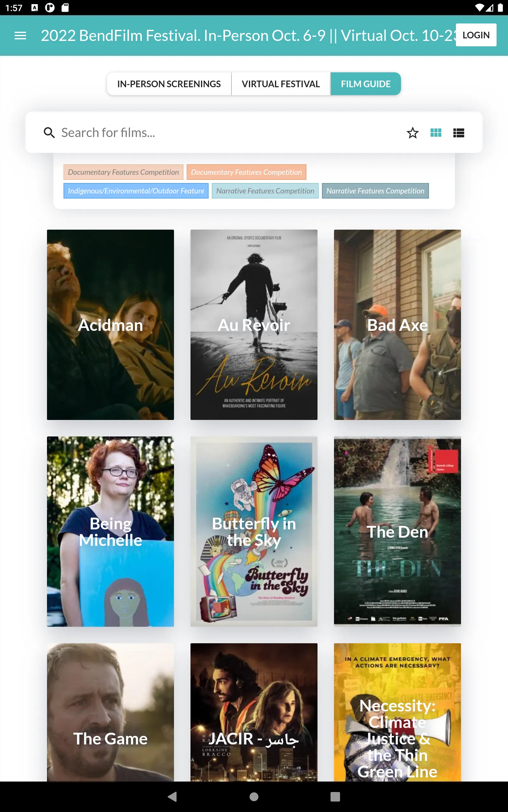The height and width of the screenshot is (812, 508).
Task: Filter by Indigenous/Environmental/Outdoor Feature tag
Action: click(136, 191)
